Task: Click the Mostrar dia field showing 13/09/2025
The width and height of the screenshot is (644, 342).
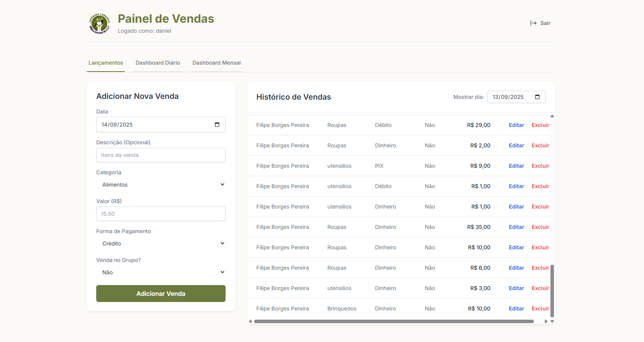Action: click(x=516, y=97)
